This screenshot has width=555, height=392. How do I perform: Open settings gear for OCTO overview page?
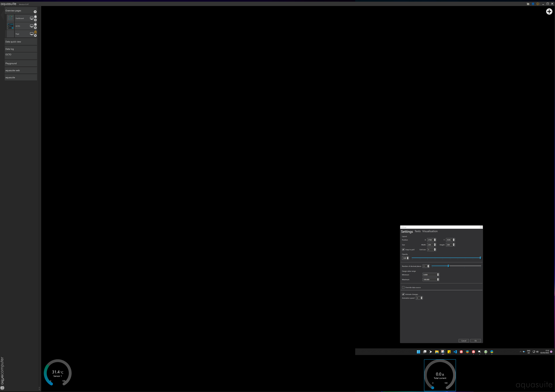(36, 28)
